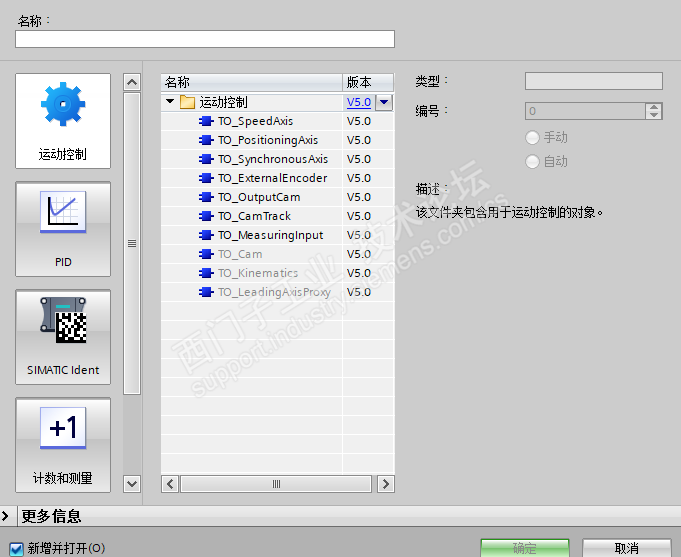Collapse the 运动控制 folder tree node
The image size is (681, 557).
click(x=170, y=102)
